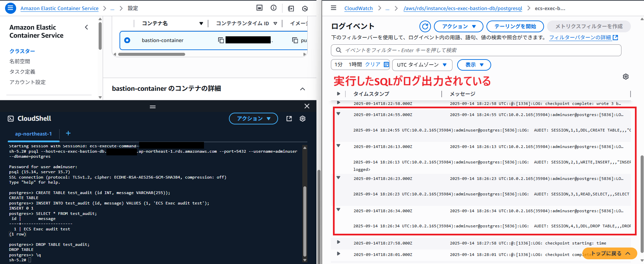Add a new CloudShell tab with plus

[68, 134]
